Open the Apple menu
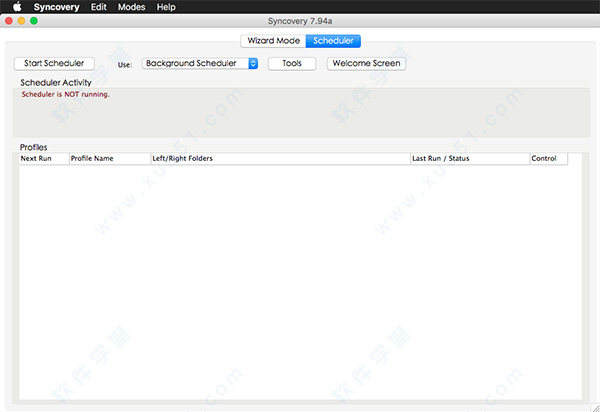The image size is (600, 412). pos(17,7)
